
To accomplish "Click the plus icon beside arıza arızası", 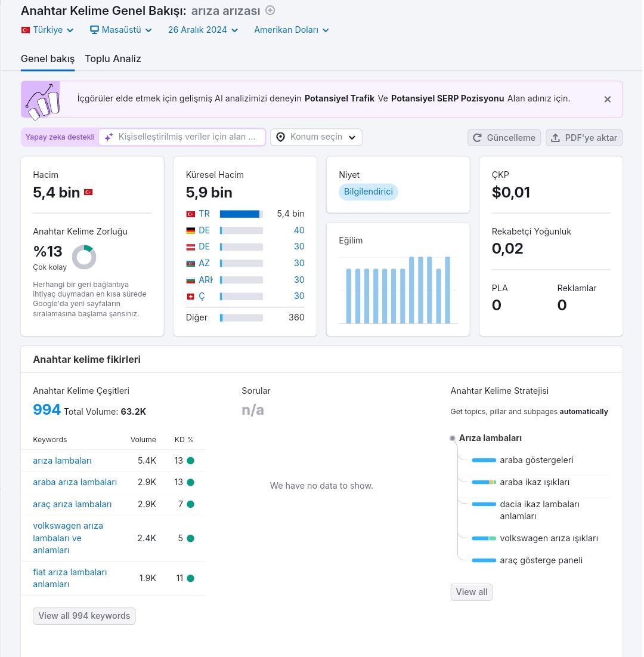I will pos(271,11).
